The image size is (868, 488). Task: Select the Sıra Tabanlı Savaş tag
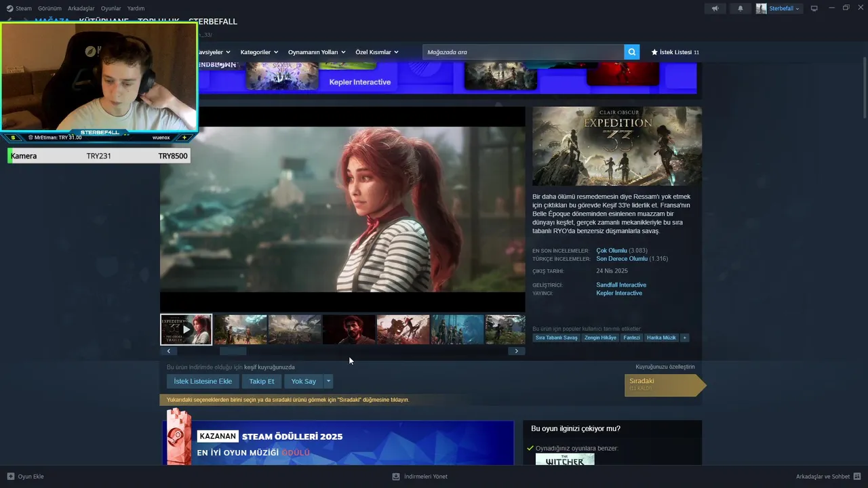[557, 338]
